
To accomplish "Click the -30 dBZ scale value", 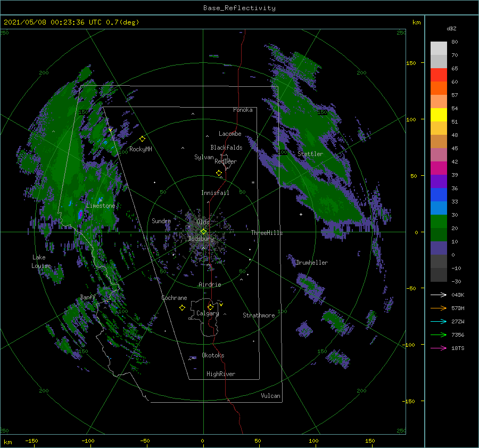I will 456,281.
